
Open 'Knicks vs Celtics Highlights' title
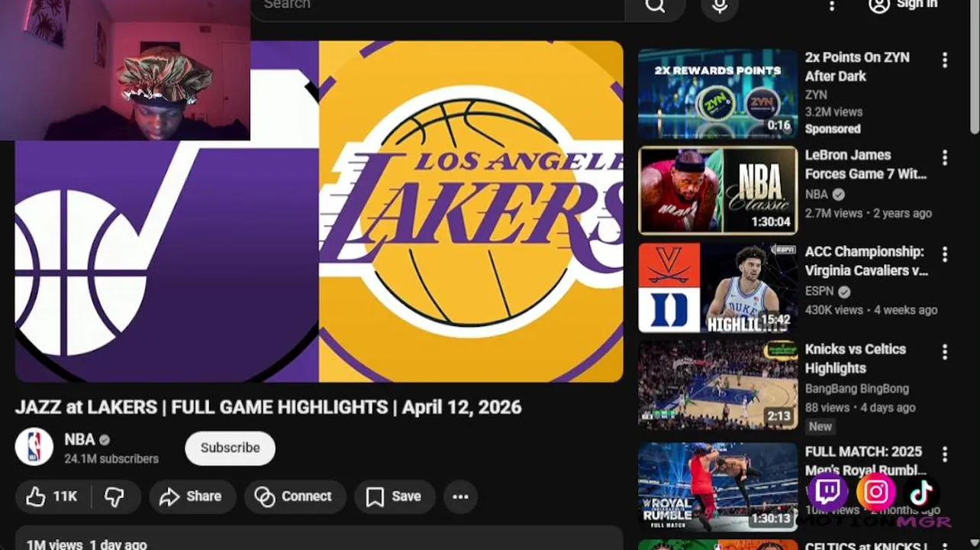pos(856,358)
